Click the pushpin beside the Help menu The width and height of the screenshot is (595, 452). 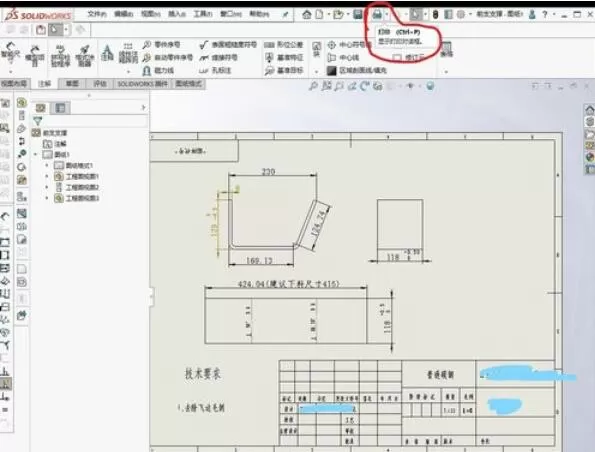click(x=285, y=15)
